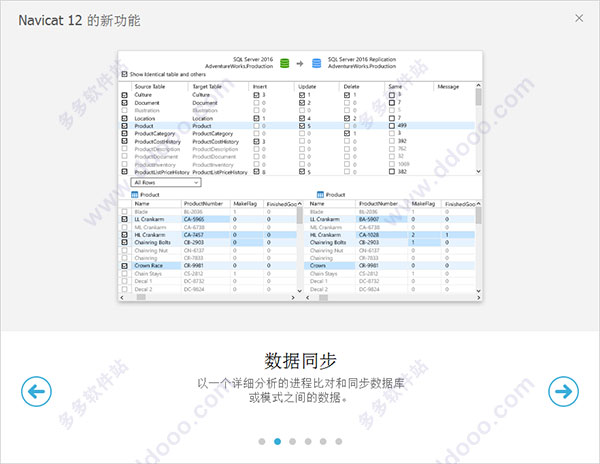Close the Navicat 12 new features dialog

tap(579, 18)
